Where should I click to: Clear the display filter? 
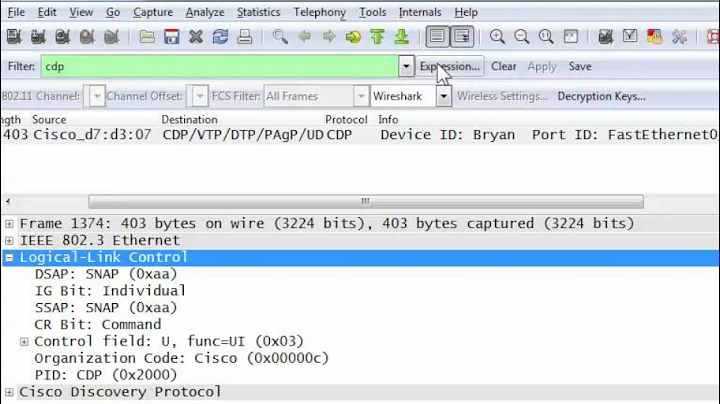pos(504,67)
